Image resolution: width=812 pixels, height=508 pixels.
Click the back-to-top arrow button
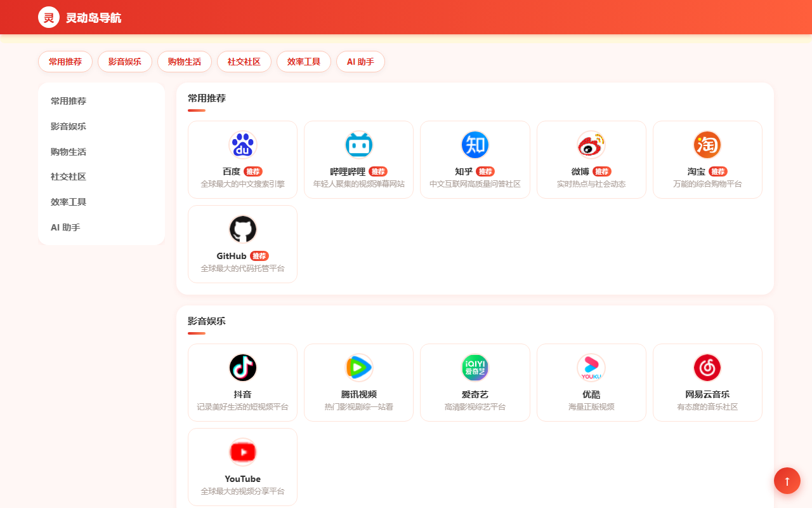tap(787, 481)
